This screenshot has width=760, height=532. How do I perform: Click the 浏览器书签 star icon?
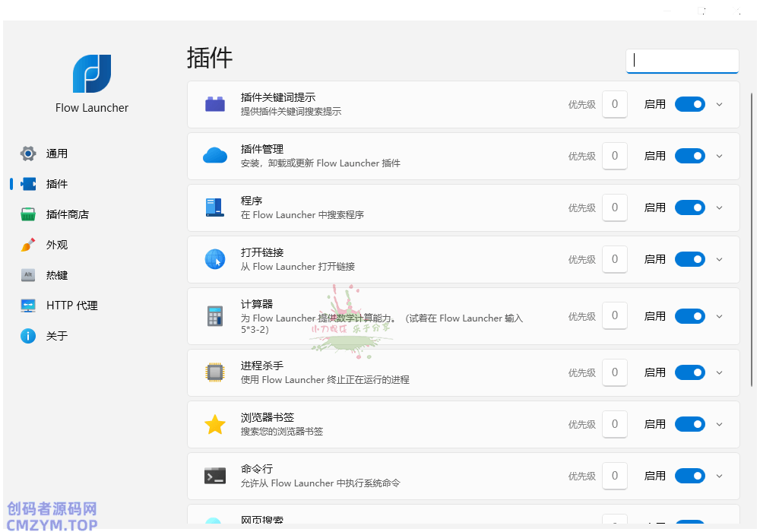(215, 424)
